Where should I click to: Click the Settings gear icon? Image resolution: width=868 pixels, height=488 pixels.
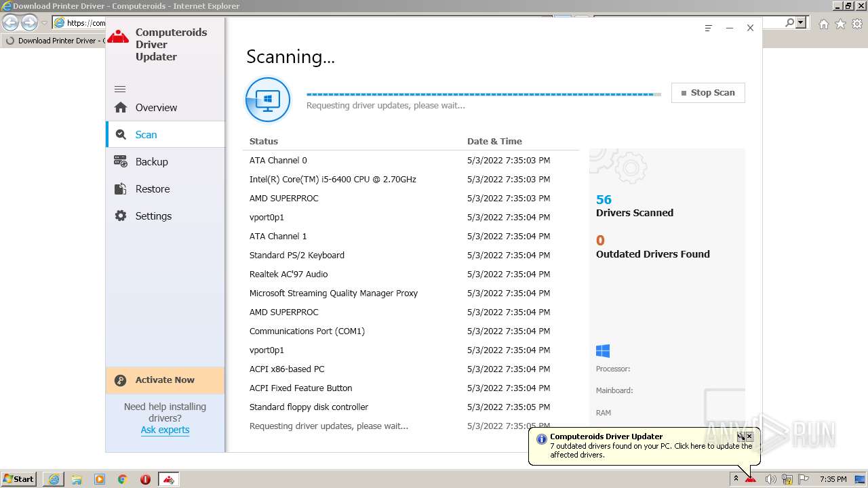(121, 216)
